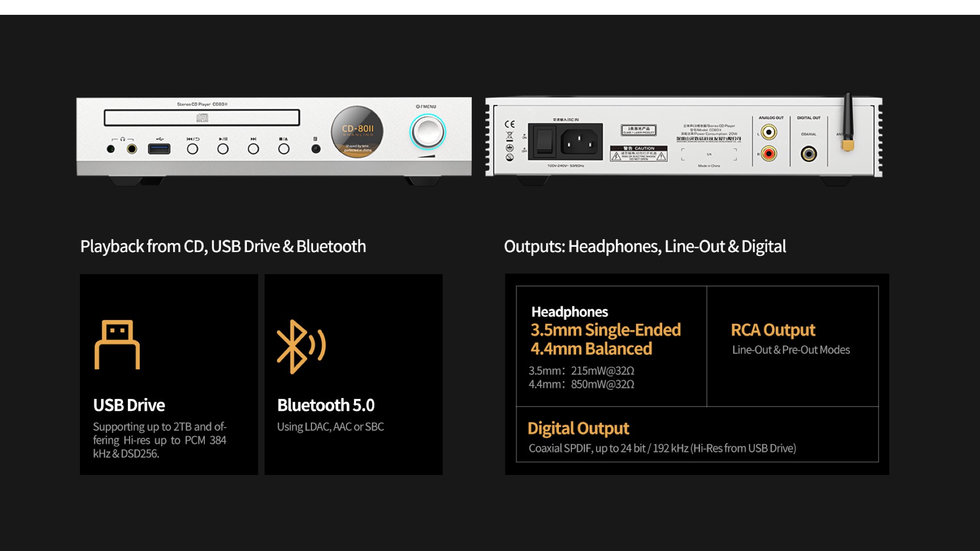Image resolution: width=980 pixels, height=551 pixels.
Task: Click the white left RCA output jack
Action: [x=768, y=132]
